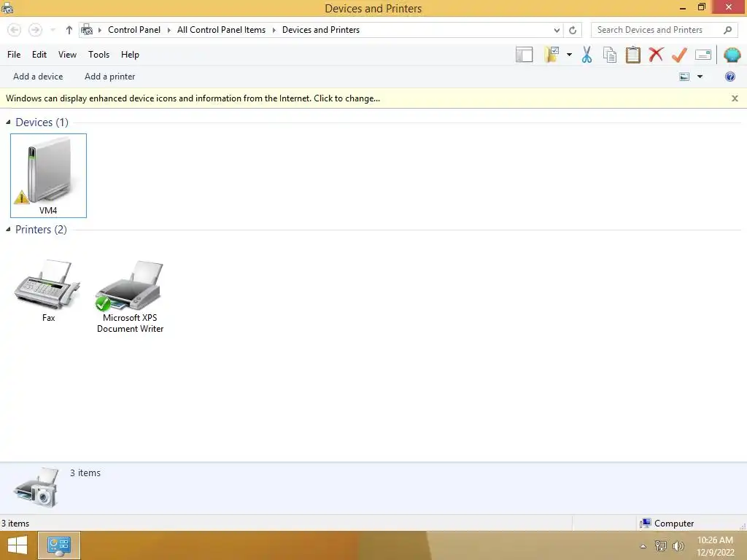Viewport: 747px width, 560px height.
Task: Click the Computer status bar entry
Action: click(667, 524)
